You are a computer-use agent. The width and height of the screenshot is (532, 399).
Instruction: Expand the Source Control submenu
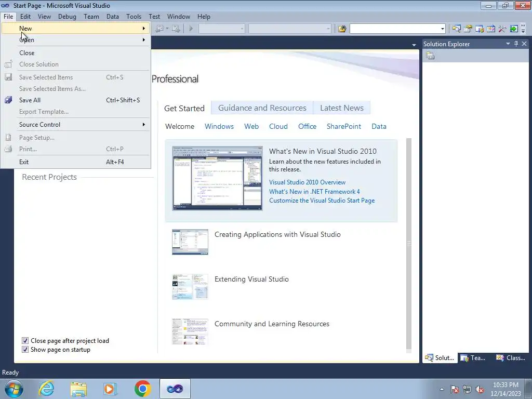click(x=76, y=125)
